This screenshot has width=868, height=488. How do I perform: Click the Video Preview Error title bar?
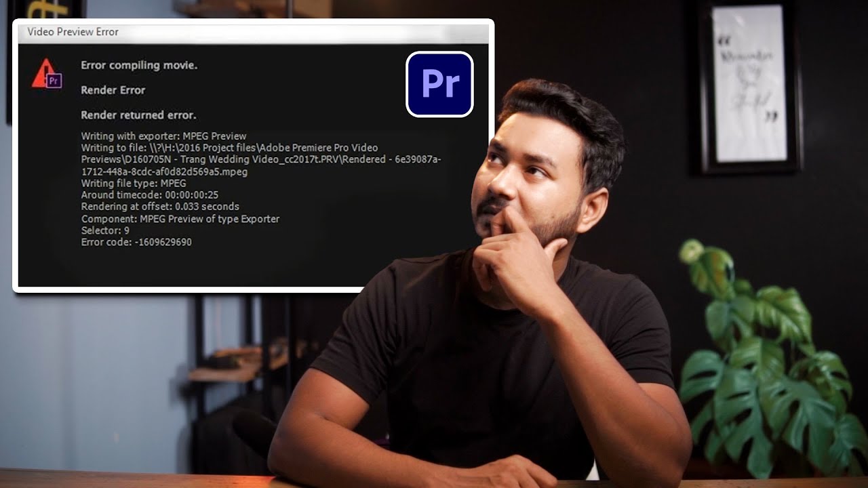[x=253, y=32]
